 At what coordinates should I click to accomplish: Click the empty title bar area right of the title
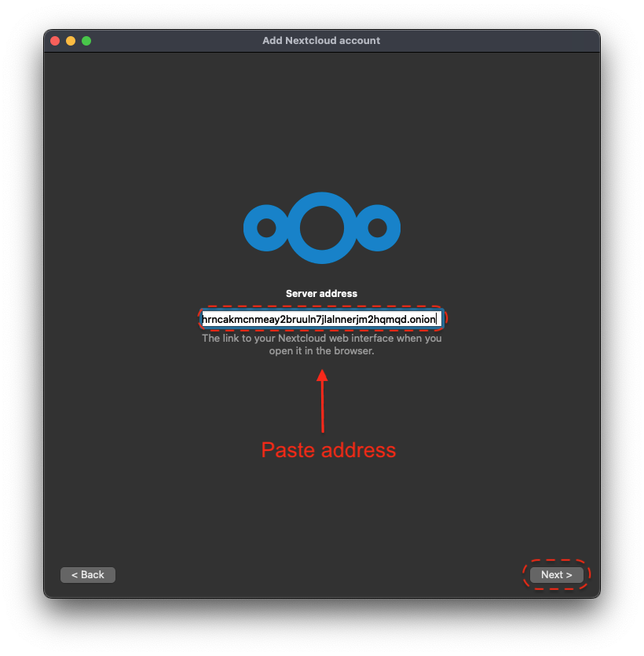click(487, 41)
